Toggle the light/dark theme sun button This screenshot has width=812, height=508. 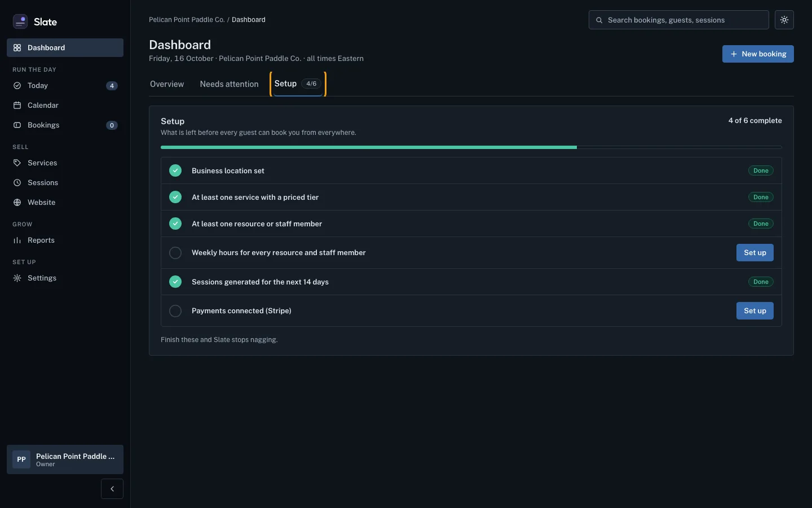click(x=784, y=20)
